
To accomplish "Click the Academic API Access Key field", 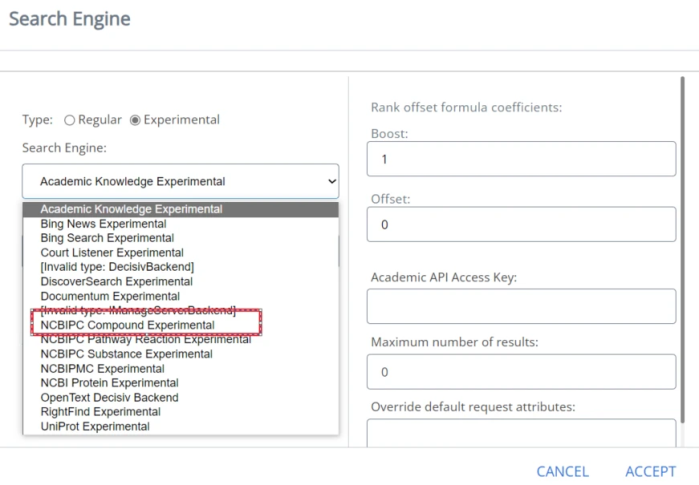I will [x=521, y=306].
